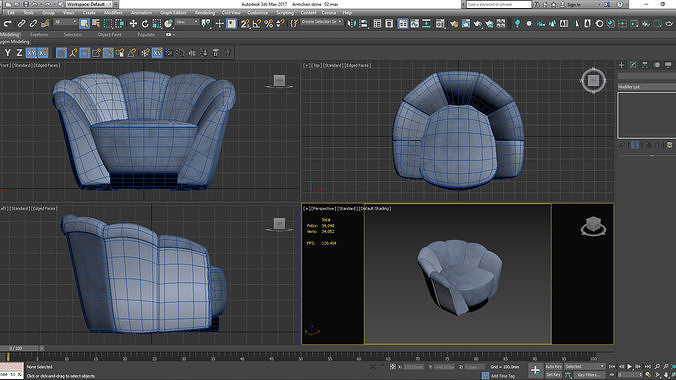This screenshot has width=676, height=380.
Task: Toggle the Scene Explorer icon
Action: (377, 24)
